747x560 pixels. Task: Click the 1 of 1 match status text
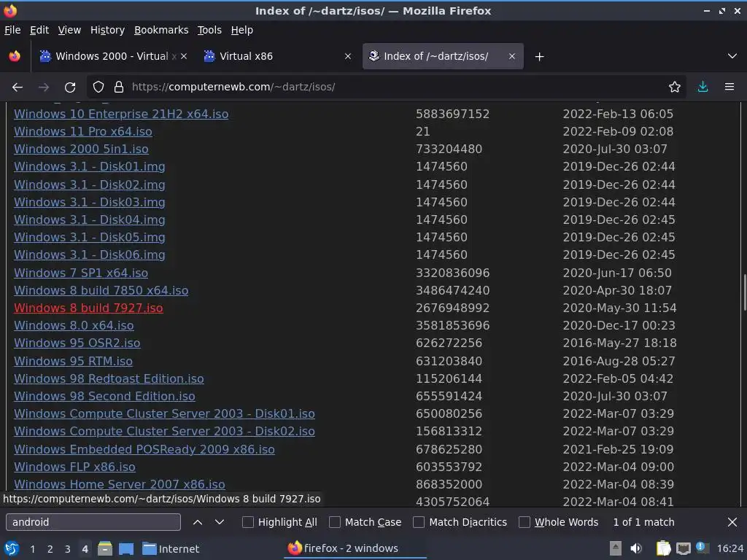(643, 522)
